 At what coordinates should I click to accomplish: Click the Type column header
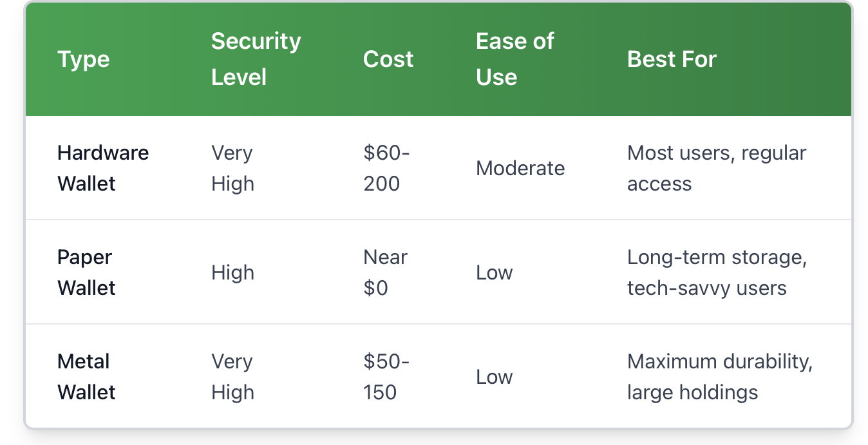[x=84, y=59]
